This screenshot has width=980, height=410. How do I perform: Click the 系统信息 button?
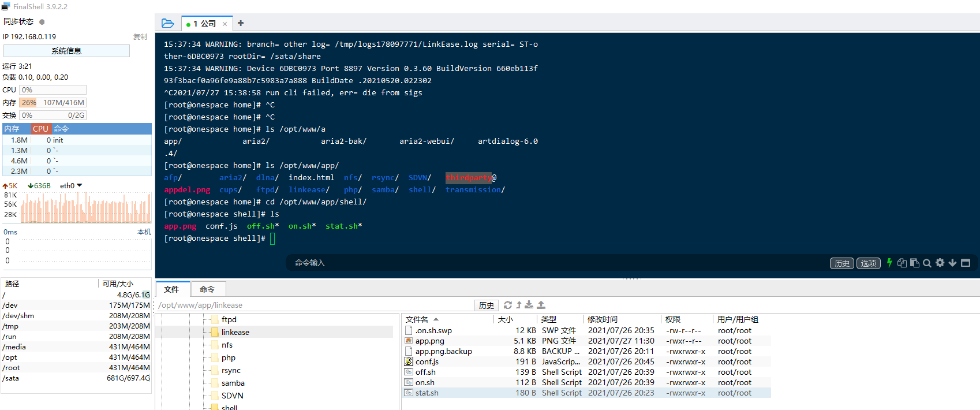(66, 51)
